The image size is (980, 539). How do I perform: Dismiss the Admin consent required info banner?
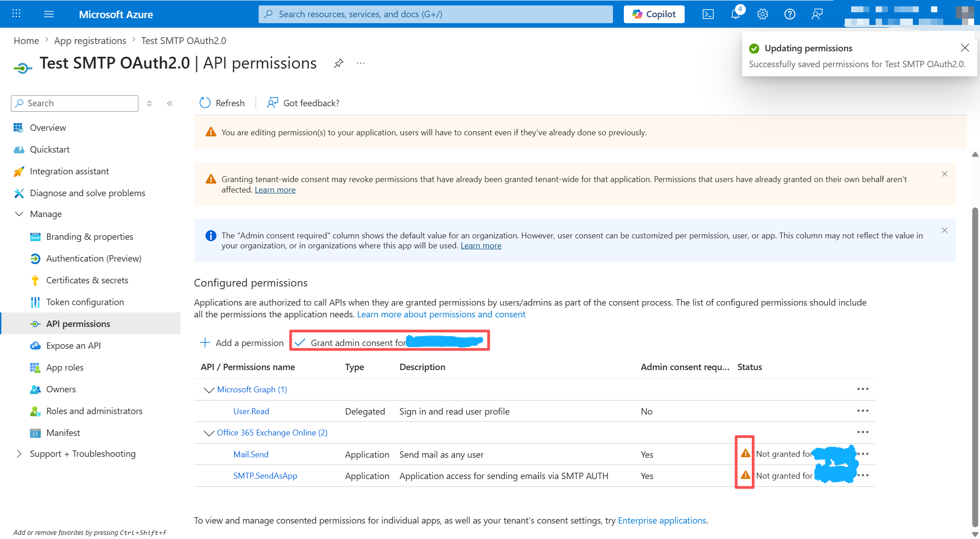click(x=945, y=230)
